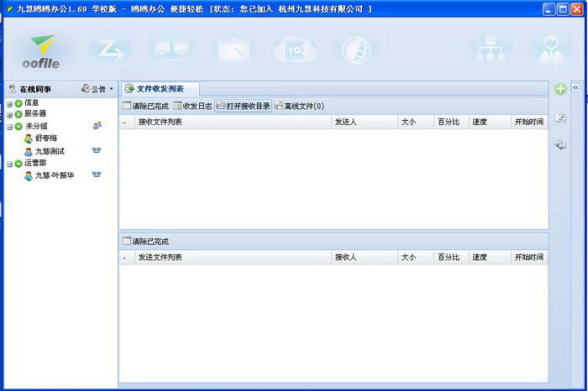The height and width of the screenshot is (391, 588).
Task: Sort receive list by 开始时间 column
Action: tap(529, 123)
